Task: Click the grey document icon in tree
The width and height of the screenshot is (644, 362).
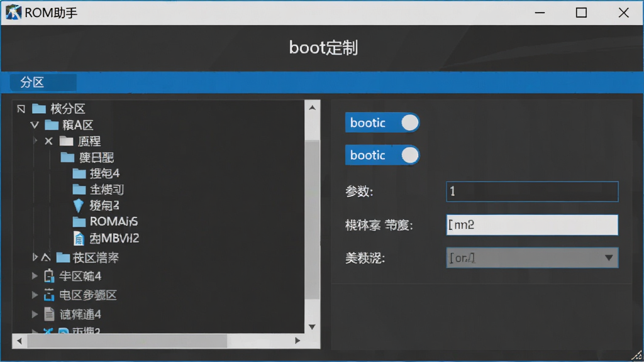Action: [49, 314]
